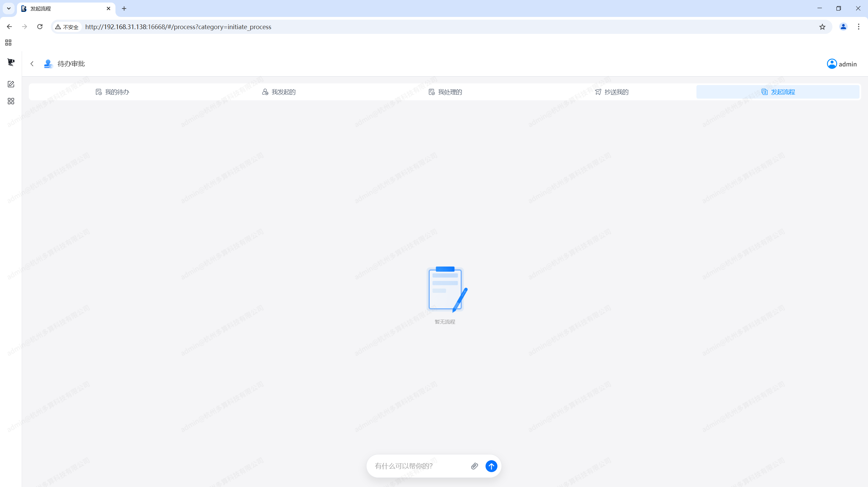The image size is (868, 487).
Task: Expand the tab search dropdown
Action: 9,8
